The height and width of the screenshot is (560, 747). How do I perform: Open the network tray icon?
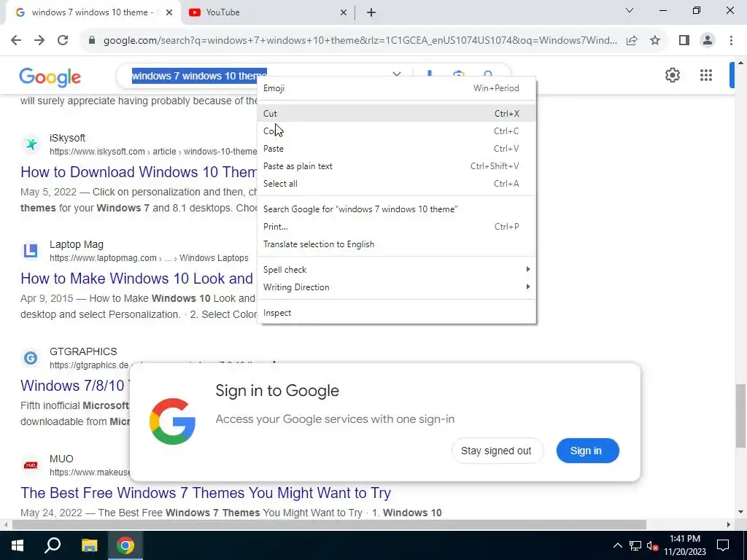click(x=635, y=545)
